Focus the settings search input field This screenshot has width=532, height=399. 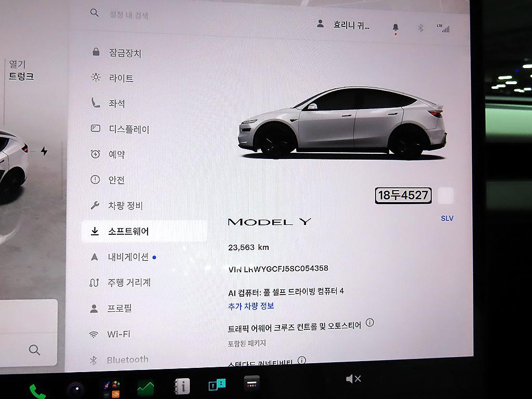coord(129,15)
